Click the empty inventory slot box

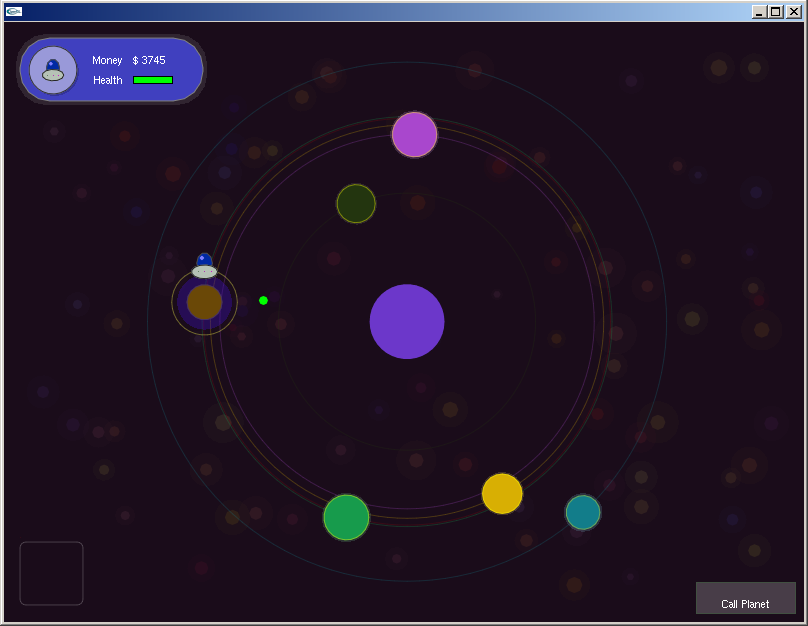pyautogui.click(x=52, y=573)
